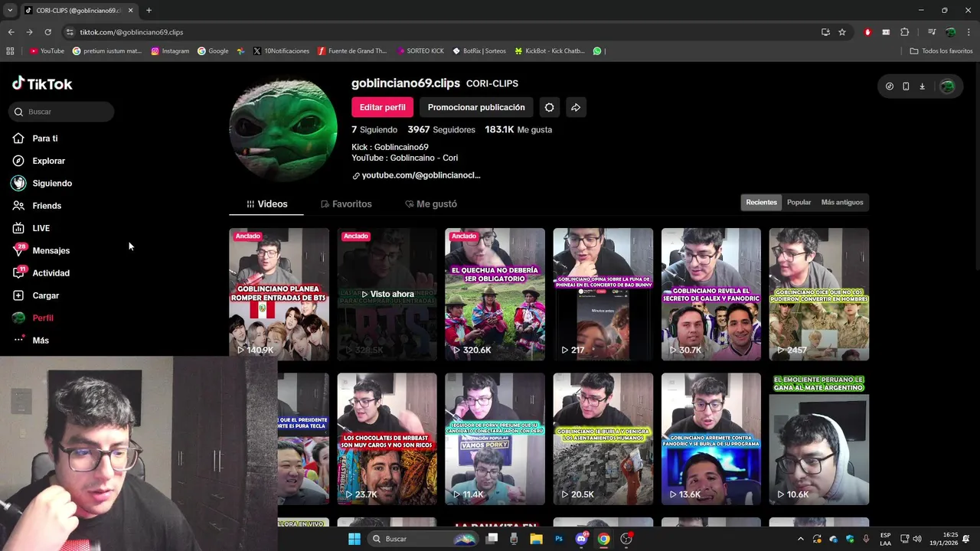
Task: Open Chrome media control icon
Action: (932, 32)
